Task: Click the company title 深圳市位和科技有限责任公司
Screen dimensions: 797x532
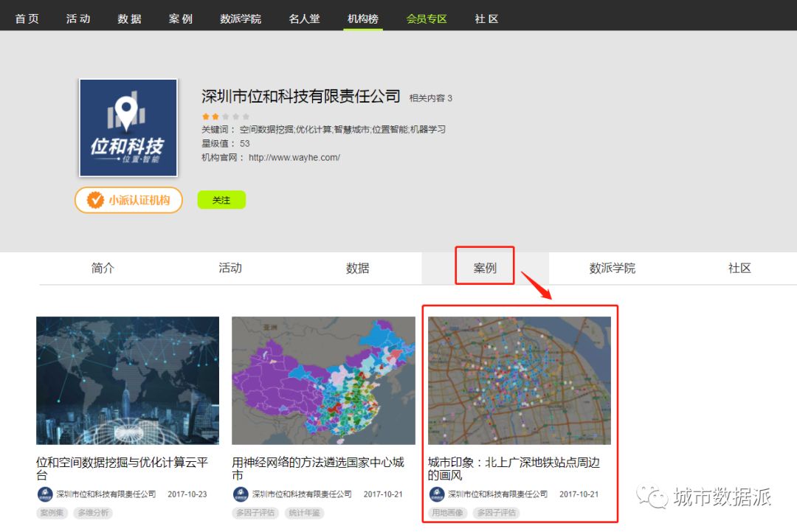Action: (x=300, y=96)
